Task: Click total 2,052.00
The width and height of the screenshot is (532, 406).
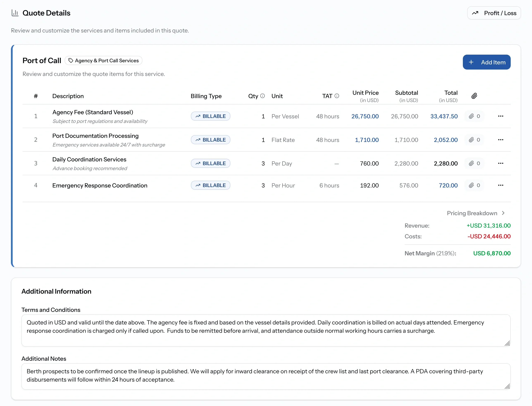Action: (x=445, y=140)
